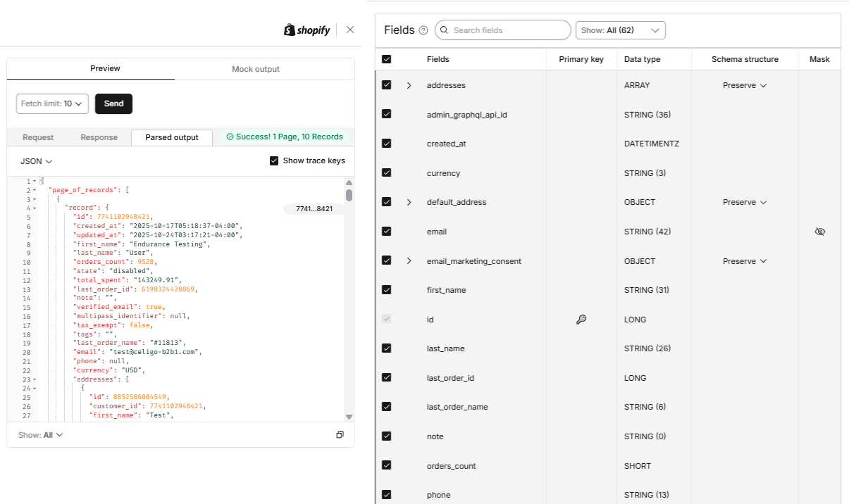Open the Show: All dropdown under preview
This screenshot has height=504, width=849.
click(41, 435)
